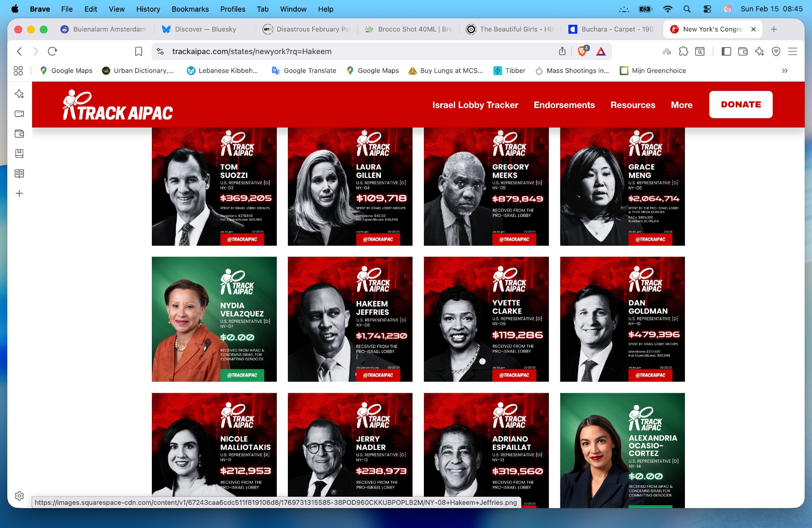Expand the More navigation dropdown
The image size is (812, 528).
pyautogui.click(x=681, y=105)
